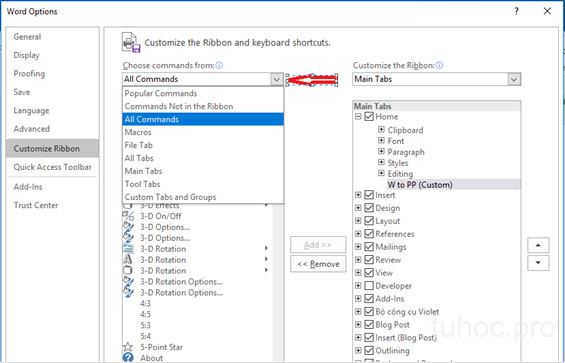This screenshot has width=565, height=363.
Task: Select All Commands highlighted option
Action: click(x=203, y=119)
